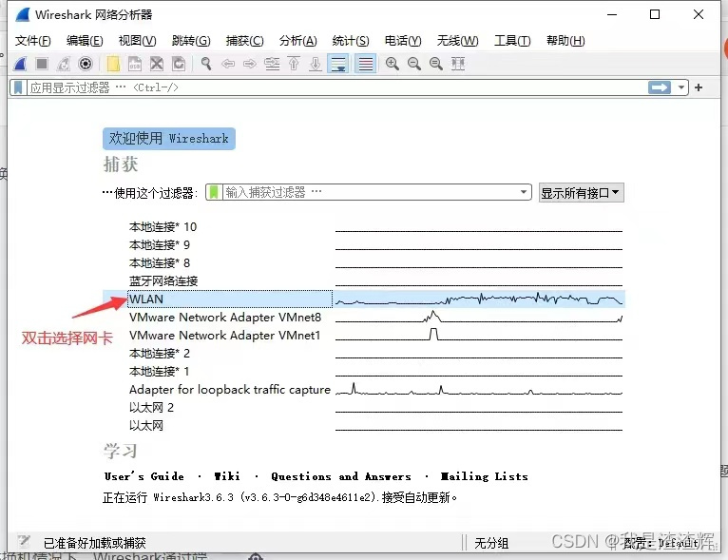Zoom in on packet text
This screenshot has height=560, width=728.
(393, 64)
